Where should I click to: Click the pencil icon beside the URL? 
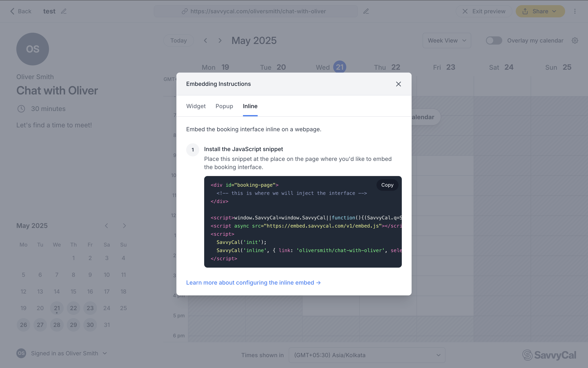366,11
